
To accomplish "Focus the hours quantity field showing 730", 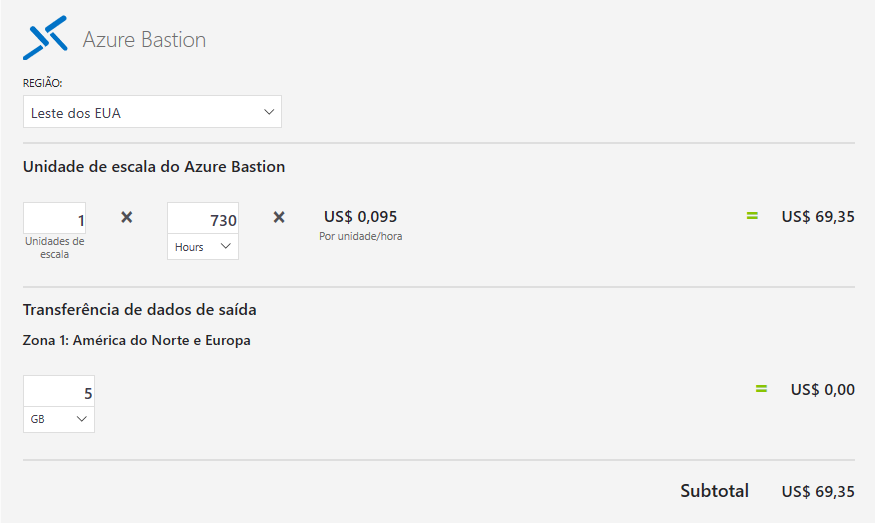I will pos(203,219).
